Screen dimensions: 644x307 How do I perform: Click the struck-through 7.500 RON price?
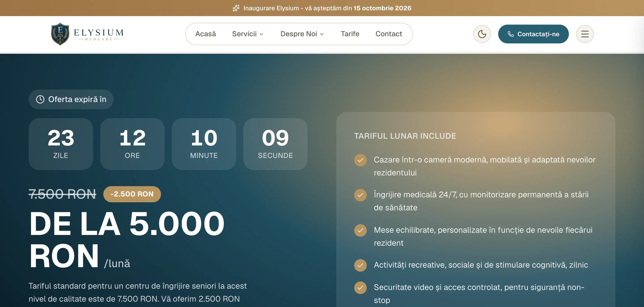coord(62,194)
